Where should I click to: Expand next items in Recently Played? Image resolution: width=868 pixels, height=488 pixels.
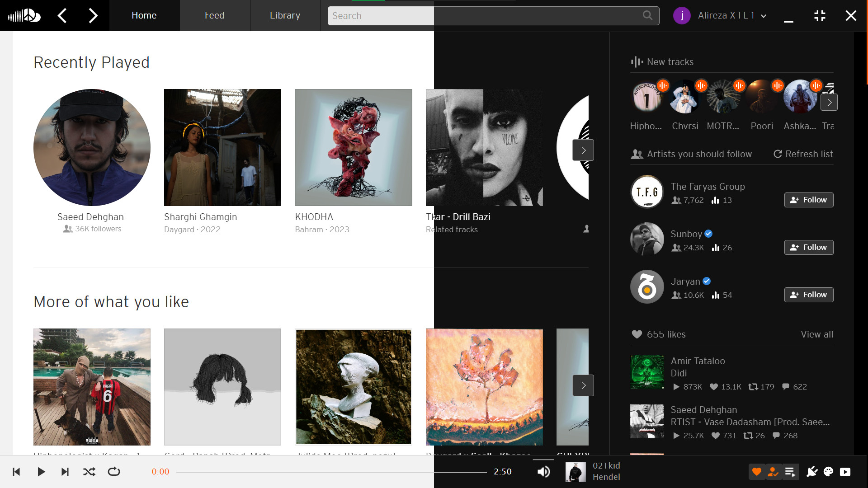click(x=583, y=150)
